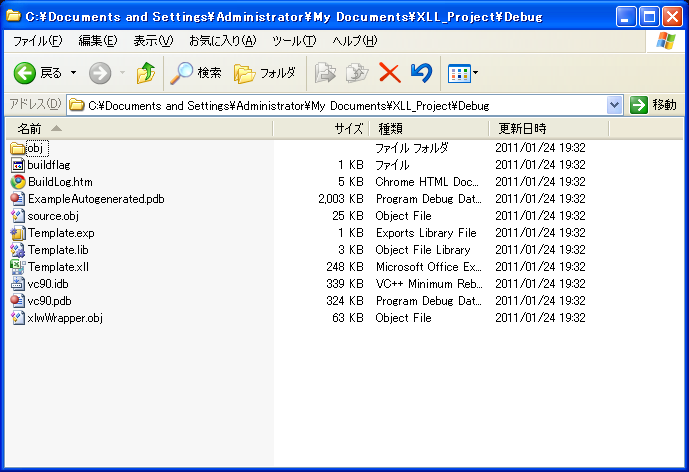Select the obj folder icon
This screenshot has width=689, height=472.
(18, 148)
